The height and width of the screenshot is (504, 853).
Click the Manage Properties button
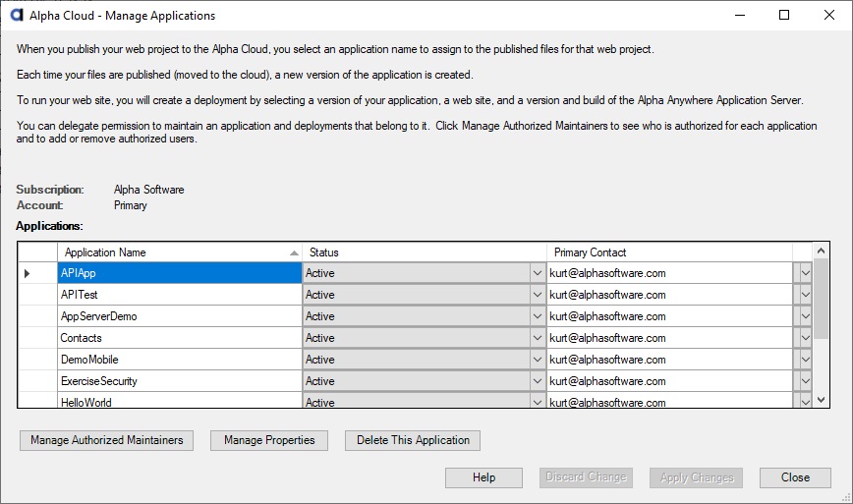269,440
